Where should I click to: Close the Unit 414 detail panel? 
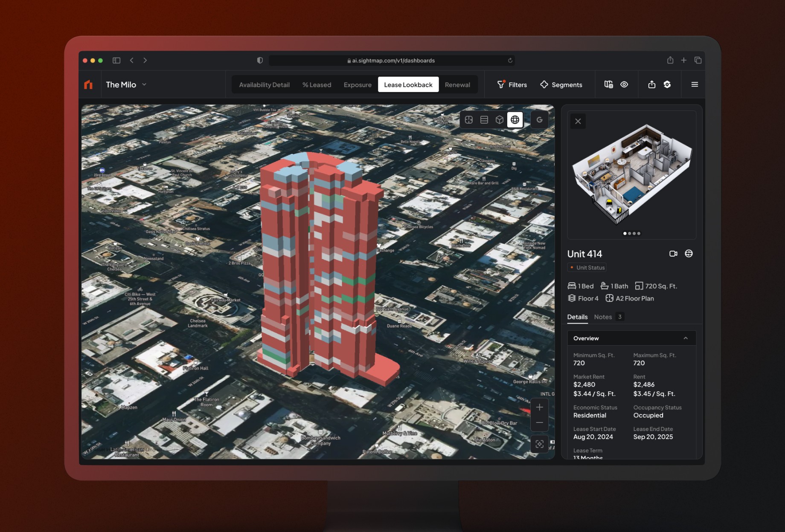tap(578, 121)
